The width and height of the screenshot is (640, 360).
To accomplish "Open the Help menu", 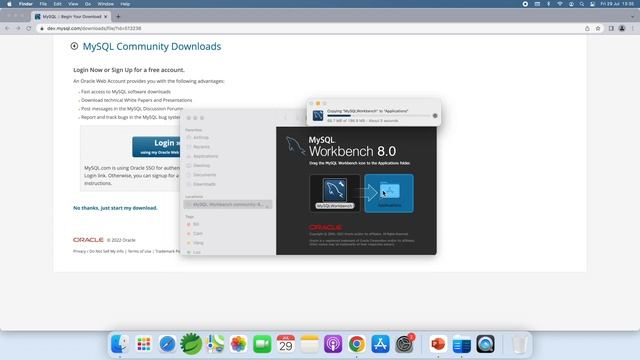I will 125,4.
